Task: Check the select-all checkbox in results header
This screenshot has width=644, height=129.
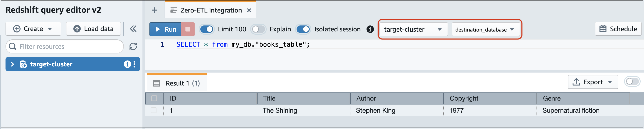Action: point(154,98)
